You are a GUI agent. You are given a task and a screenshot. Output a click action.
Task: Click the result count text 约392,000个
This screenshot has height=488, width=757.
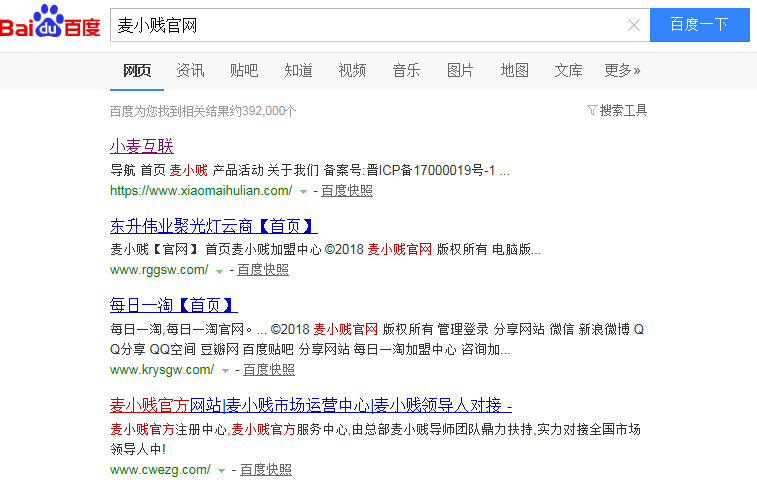263,112
